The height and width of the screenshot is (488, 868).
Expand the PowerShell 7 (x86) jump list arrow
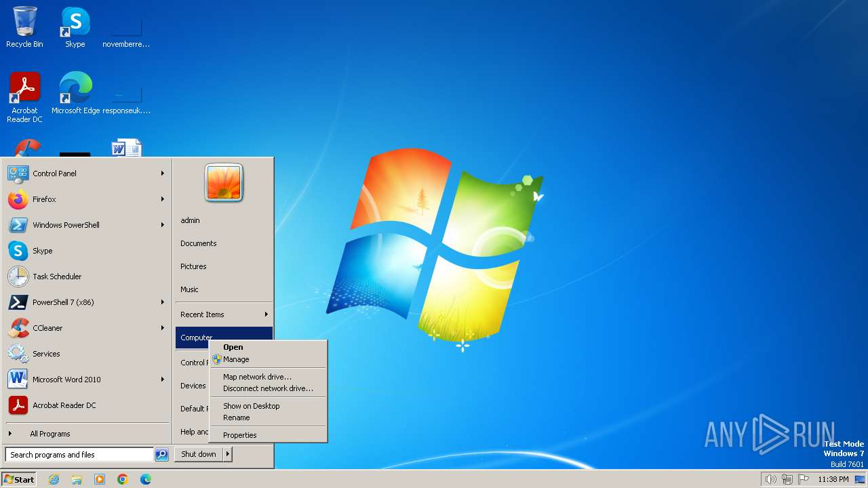tap(163, 302)
